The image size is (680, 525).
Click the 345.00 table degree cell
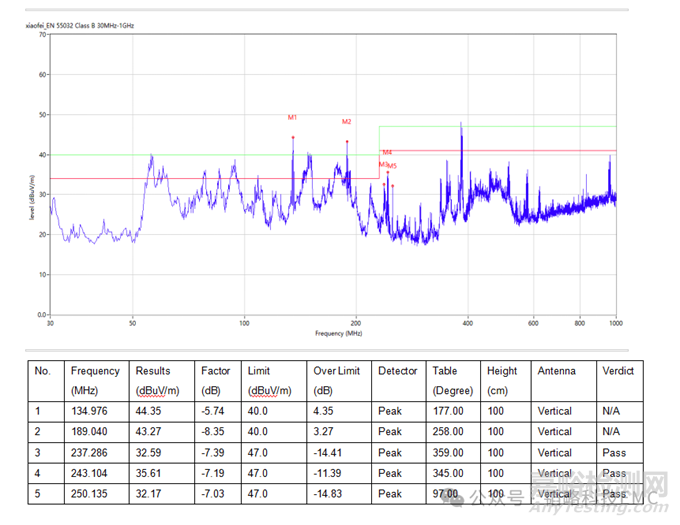coord(448,473)
